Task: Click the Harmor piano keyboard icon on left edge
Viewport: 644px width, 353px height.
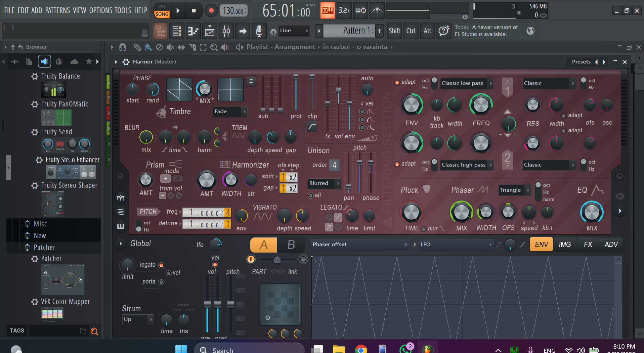Action: click(x=121, y=226)
